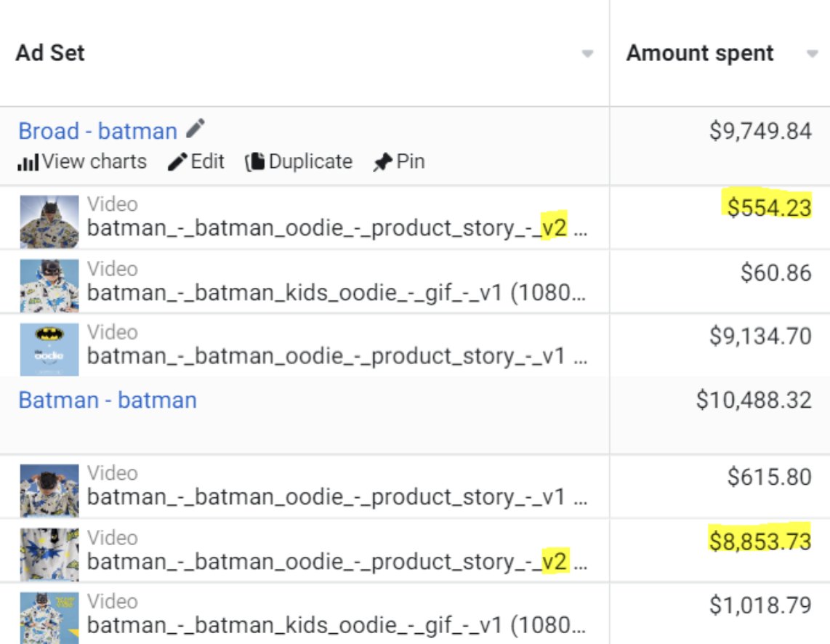Open the Amount spent column dropdown arrow
This screenshot has height=644, width=830.
click(x=813, y=54)
